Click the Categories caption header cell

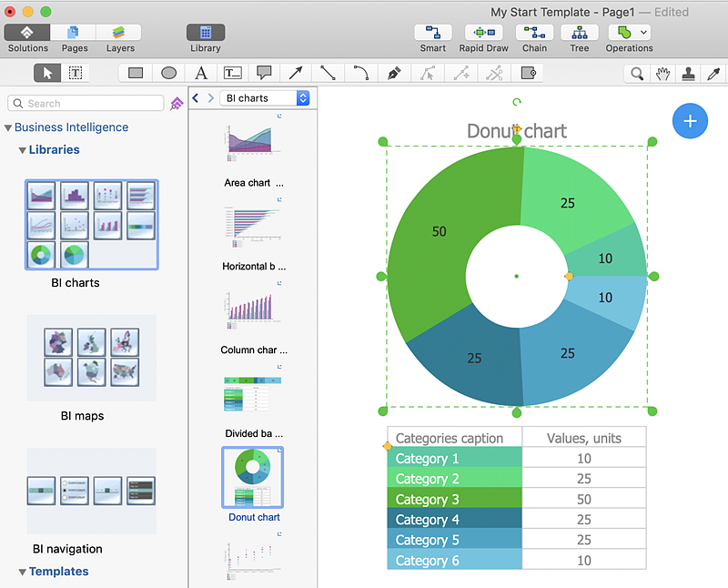[x=454, y=438]
